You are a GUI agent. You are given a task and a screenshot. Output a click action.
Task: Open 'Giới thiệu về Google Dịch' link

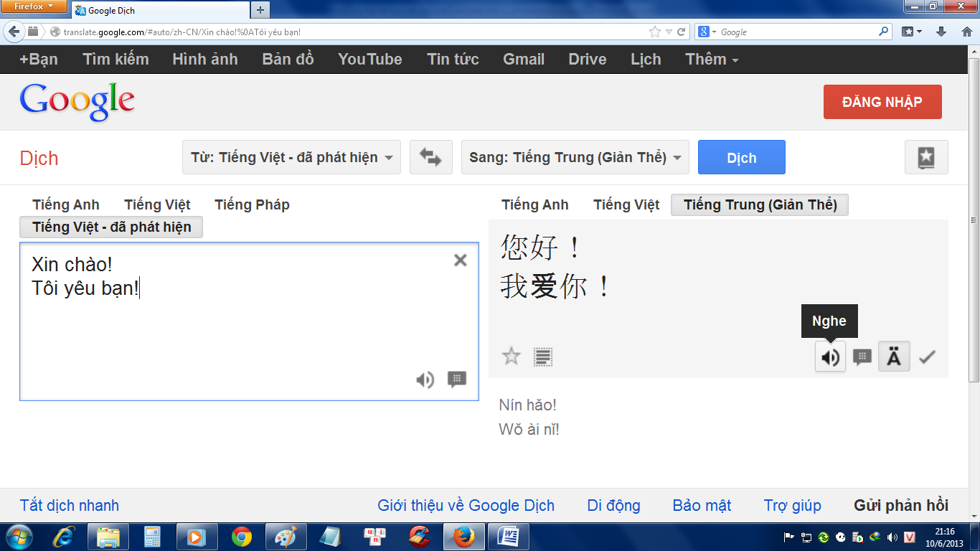tap(466, 505)
